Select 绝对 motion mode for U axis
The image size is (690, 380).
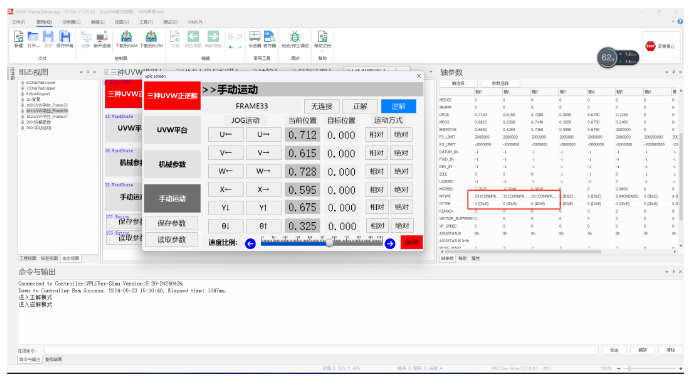[401, 135]
